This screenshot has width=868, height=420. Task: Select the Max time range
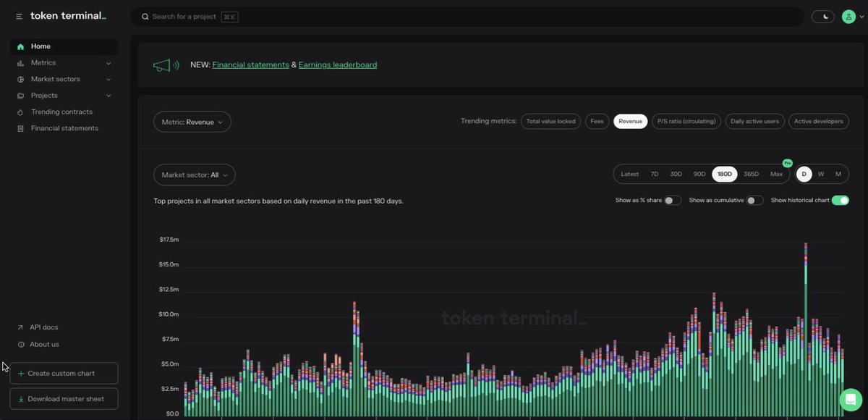pos(776,174)
